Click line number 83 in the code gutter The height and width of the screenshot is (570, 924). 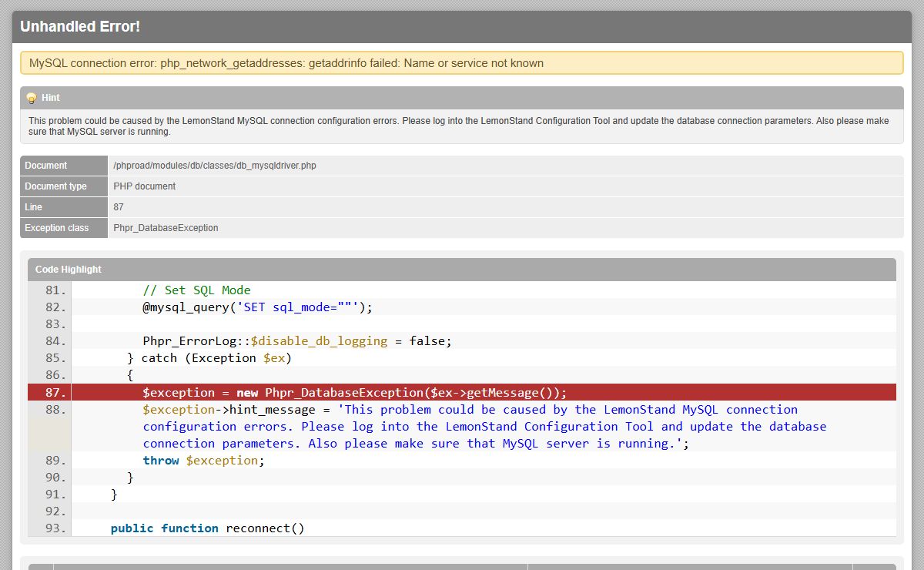(x=55, y=324)
